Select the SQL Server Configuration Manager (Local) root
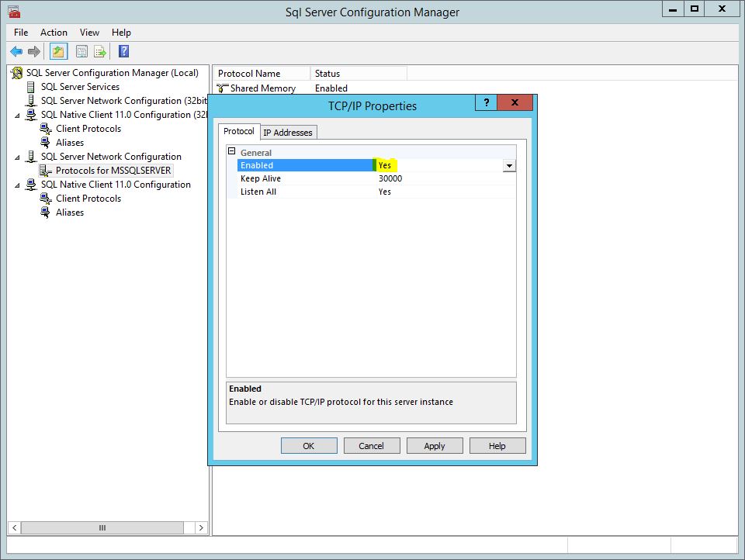The height and width of the screenshot is (560, 745). [x=112, y=73]
